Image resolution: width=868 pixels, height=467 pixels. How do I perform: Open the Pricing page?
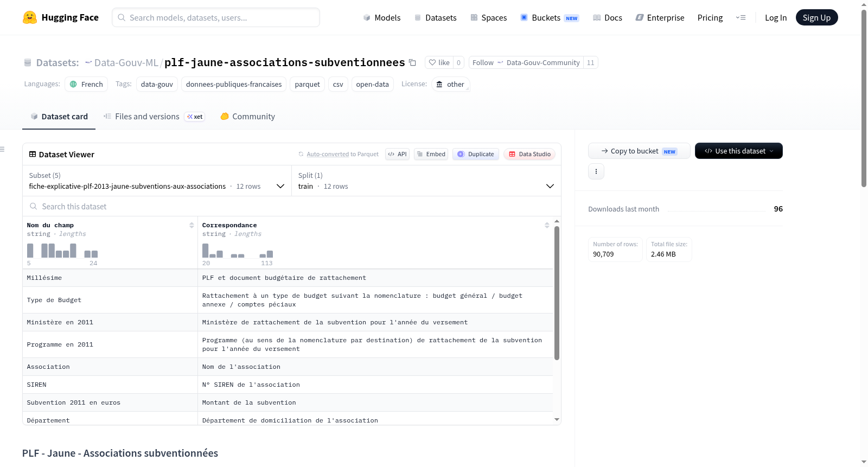click(x=710, y=17)
